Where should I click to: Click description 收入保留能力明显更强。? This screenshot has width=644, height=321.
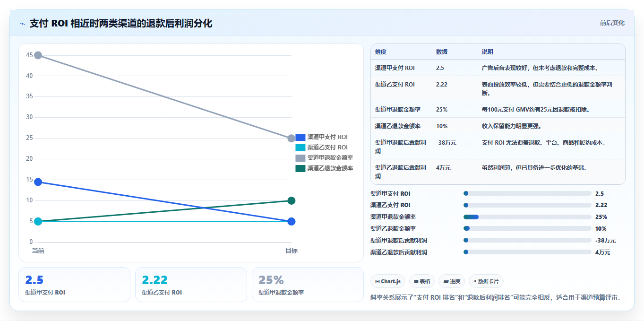point(512,126)
